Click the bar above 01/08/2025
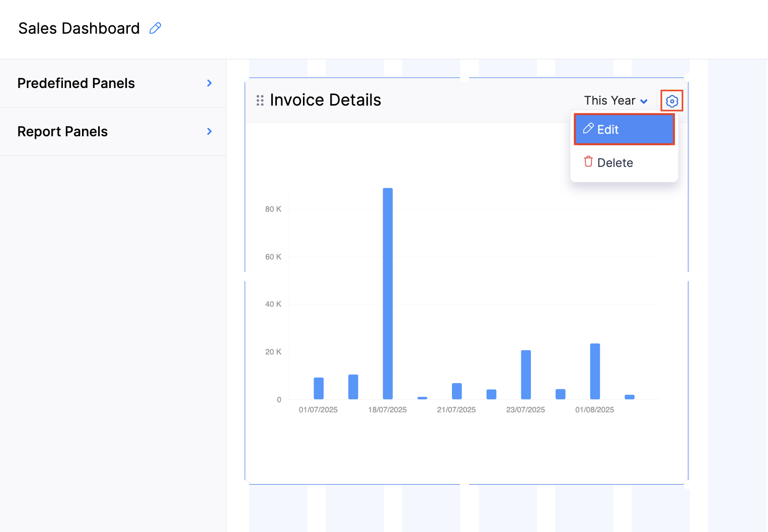The width and height of the screenshot is (768, 532). pyautogui.click(x=595, y=371)
